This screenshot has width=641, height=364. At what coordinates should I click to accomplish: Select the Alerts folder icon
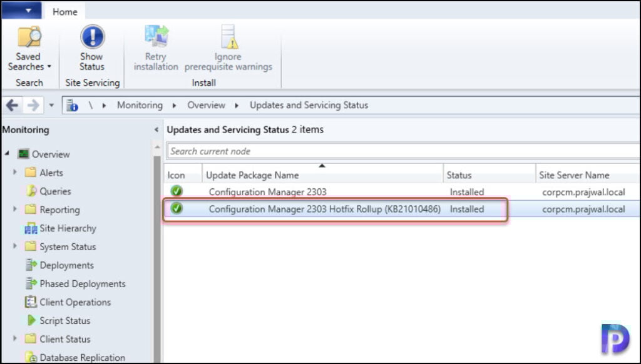coord(30,173)
